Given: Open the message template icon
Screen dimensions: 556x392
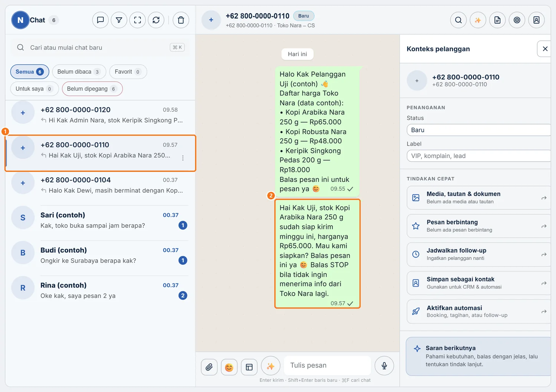Looking at the screenshot, I should [x=249, y=367].
